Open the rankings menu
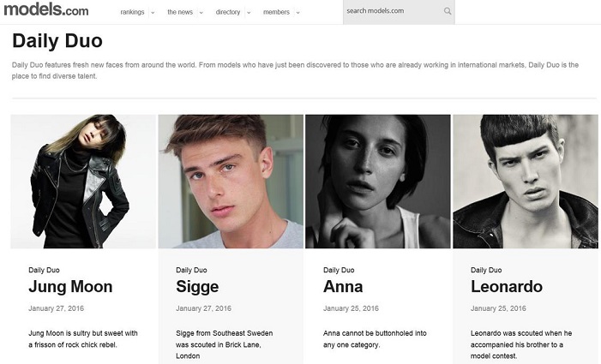This screenshot has width=601, height=364. click(x=132, y=13)
